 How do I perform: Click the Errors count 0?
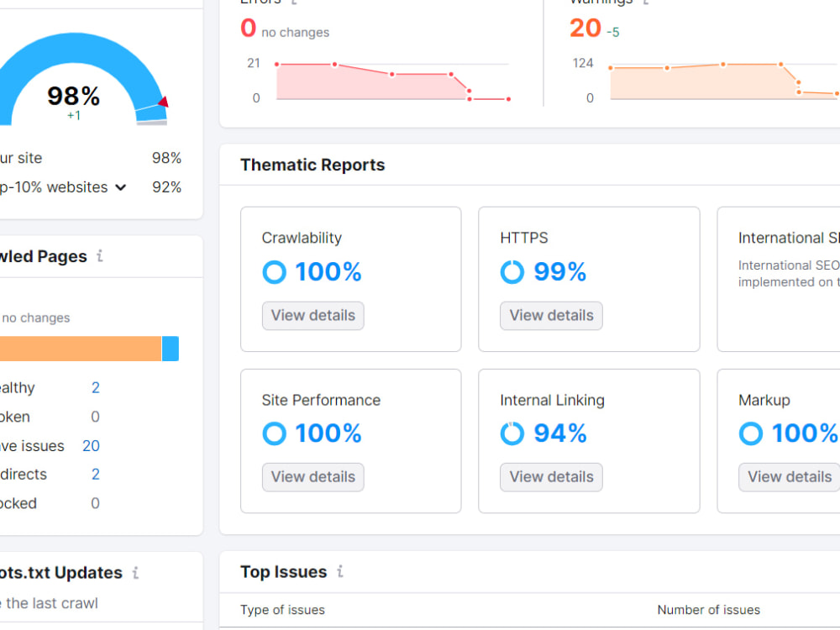pyautogui.click(x=248, y=28)
